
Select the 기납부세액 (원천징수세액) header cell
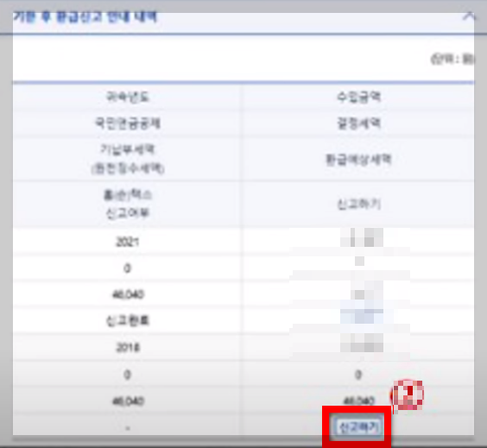click(128, 160)
